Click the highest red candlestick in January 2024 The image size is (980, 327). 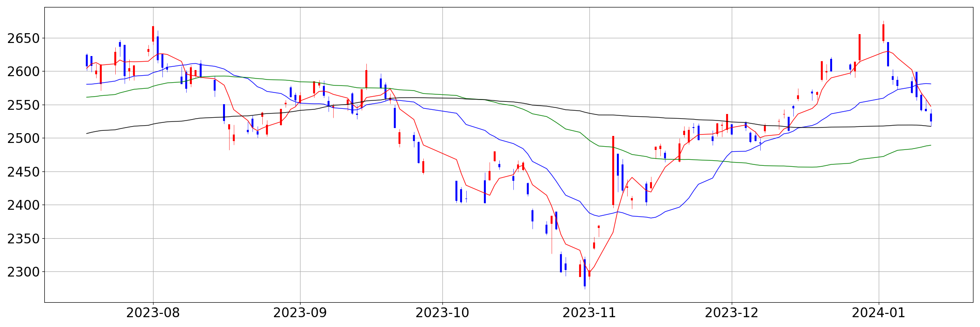tap(883, 33)
